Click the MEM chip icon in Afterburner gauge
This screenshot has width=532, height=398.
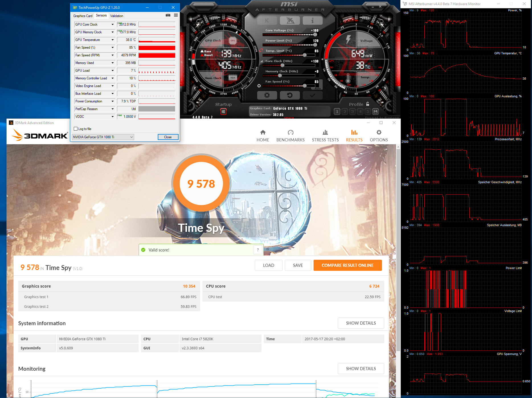coord(233,77)
